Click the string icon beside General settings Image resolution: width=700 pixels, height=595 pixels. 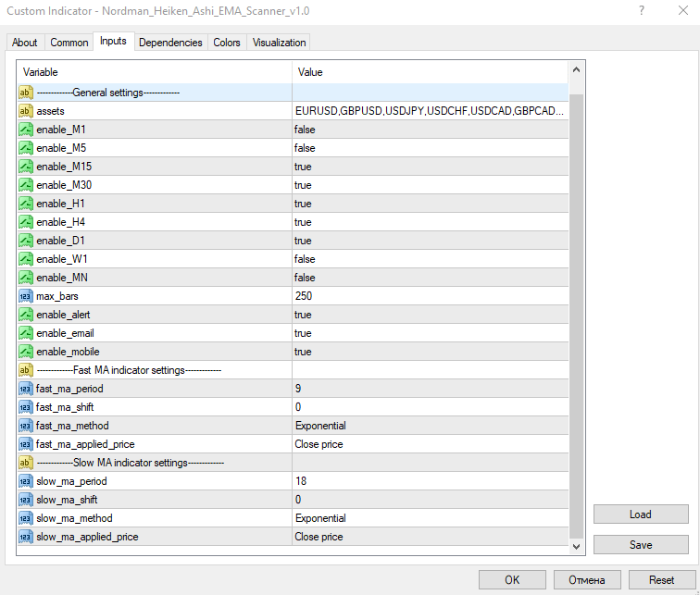coord(25,93)
